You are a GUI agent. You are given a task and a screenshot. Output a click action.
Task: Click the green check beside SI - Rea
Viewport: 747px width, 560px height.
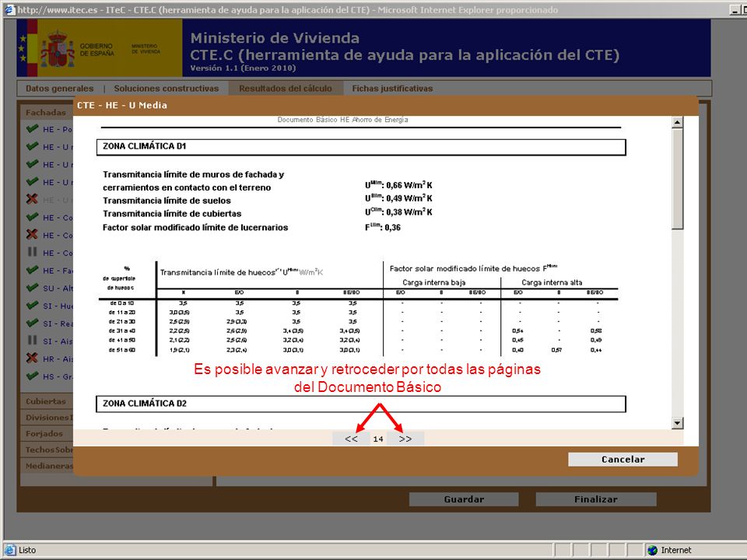[x=32, y=323]
